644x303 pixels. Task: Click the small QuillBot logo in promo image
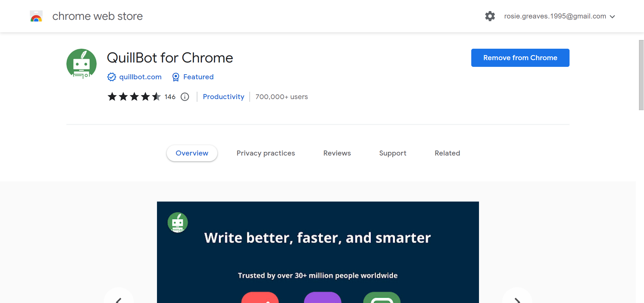click(178, 222)
